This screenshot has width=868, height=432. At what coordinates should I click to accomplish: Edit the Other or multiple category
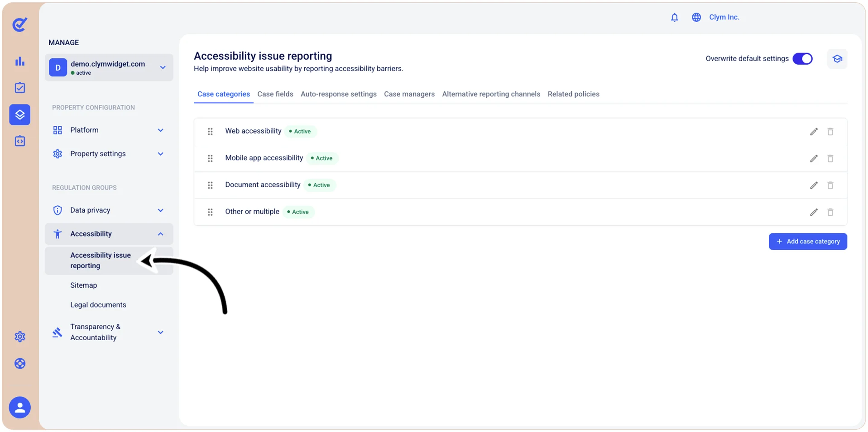click(814, 212)
